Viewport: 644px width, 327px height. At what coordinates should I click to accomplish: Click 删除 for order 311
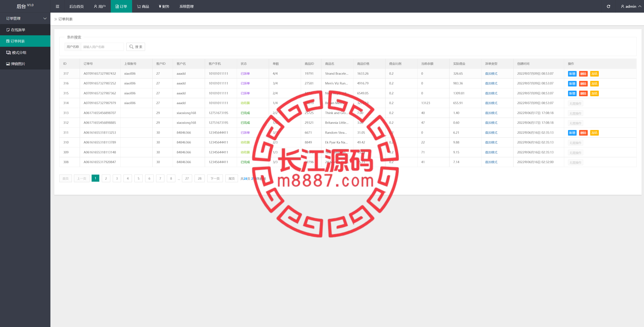point(583,133)
